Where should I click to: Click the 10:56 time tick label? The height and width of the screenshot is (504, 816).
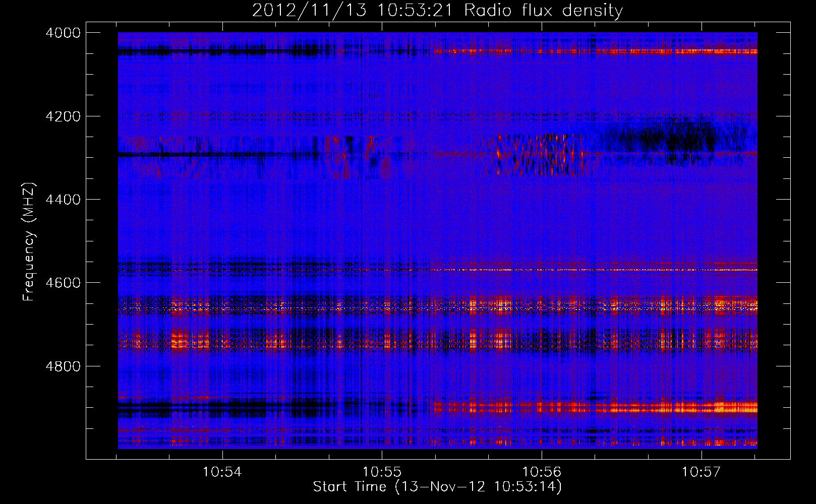click(x=542, y=472)
